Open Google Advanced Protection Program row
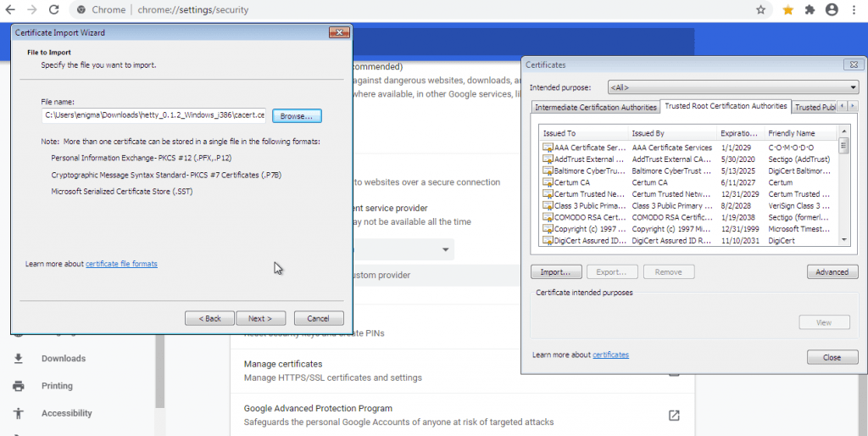Image resolution: width=868 pixels, height=436 pixels. [462, 415]
